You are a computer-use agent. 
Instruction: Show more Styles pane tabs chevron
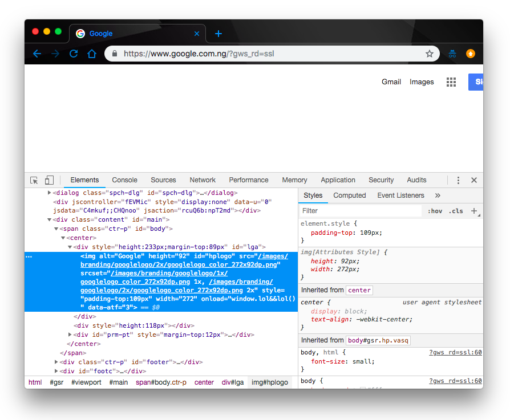tap(438, 195)
